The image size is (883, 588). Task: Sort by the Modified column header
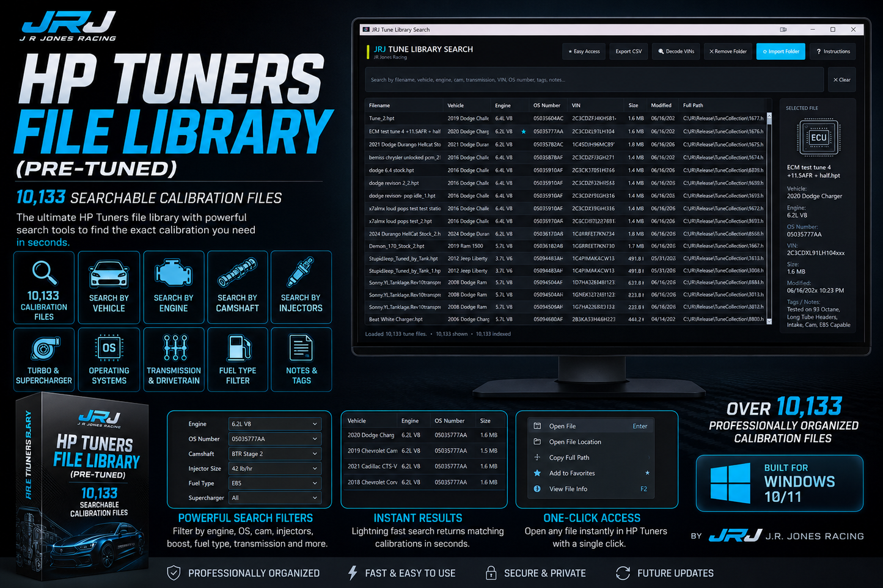pos(661,105)
